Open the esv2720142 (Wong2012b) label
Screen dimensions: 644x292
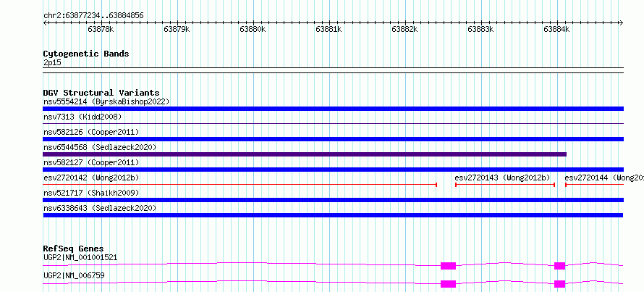pos(91,178)
